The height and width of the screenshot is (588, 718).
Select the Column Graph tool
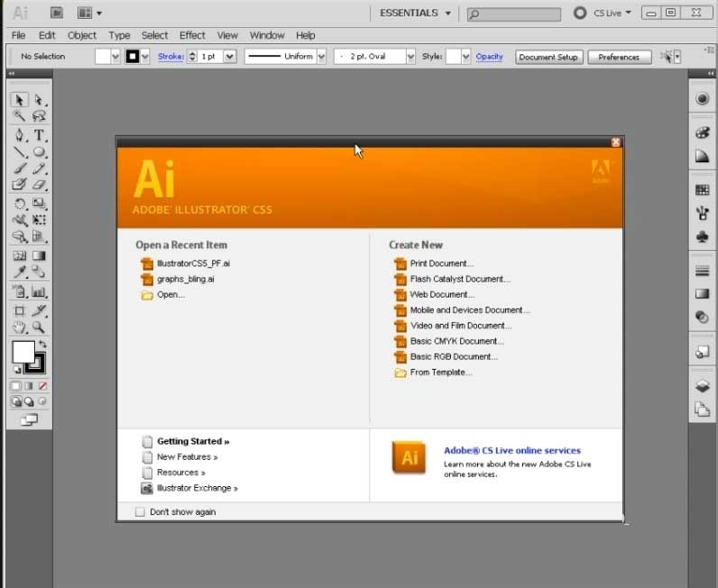39,291
